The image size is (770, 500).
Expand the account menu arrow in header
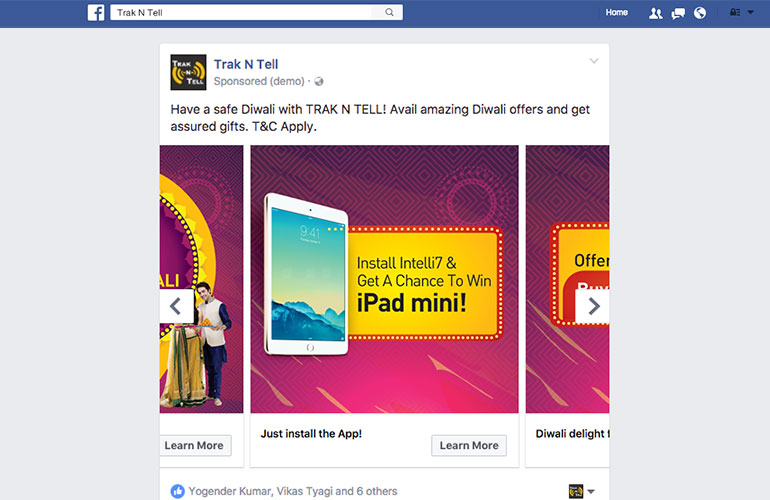point(750,12)
